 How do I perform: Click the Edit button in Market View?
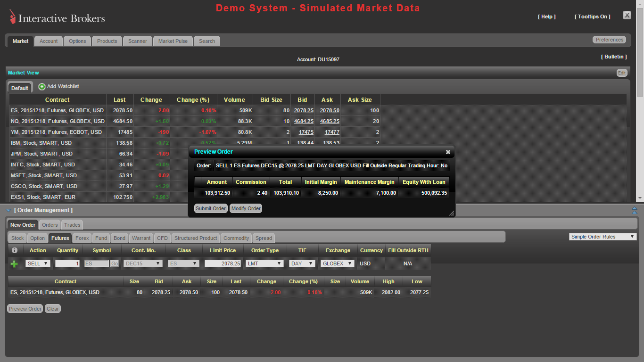(622, 73)
